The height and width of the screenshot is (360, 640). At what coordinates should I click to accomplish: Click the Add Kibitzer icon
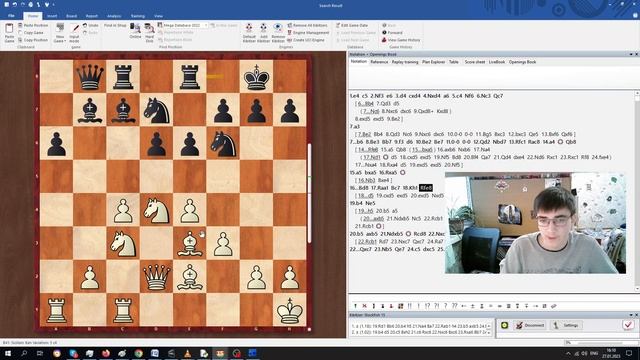(264, 33)
